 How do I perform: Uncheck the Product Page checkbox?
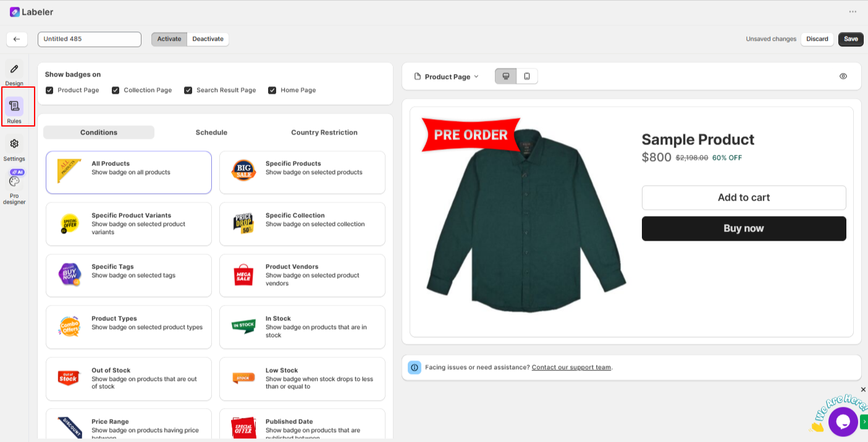click(x=49, y=90)
